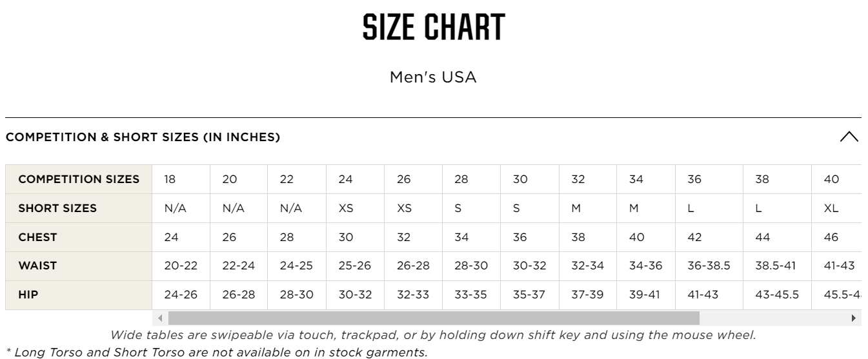Viewport: 868px width, 359px height.
Task: Collapse the Competition & Short Sizes chevron
Action: point(849,137)
